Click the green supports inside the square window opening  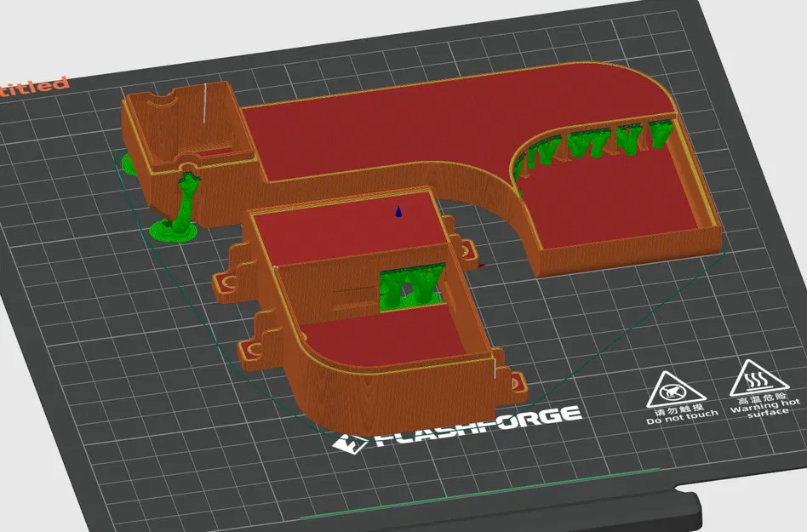coord(410,288)
